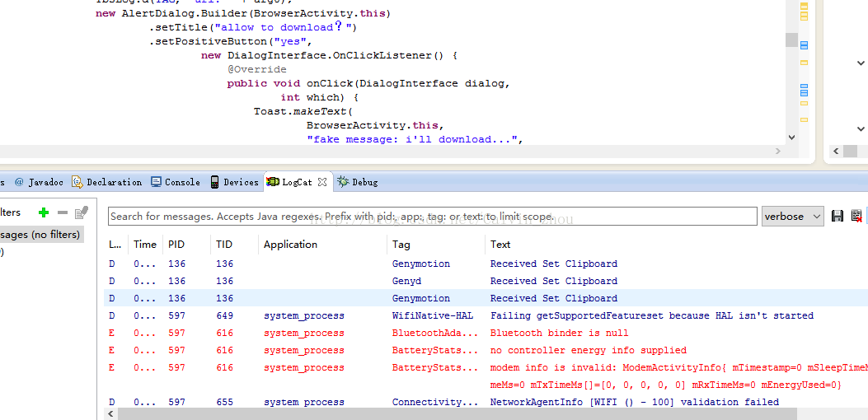
Task: Click the editor vertical scrollbar thumb
Action: click(791, 40)
